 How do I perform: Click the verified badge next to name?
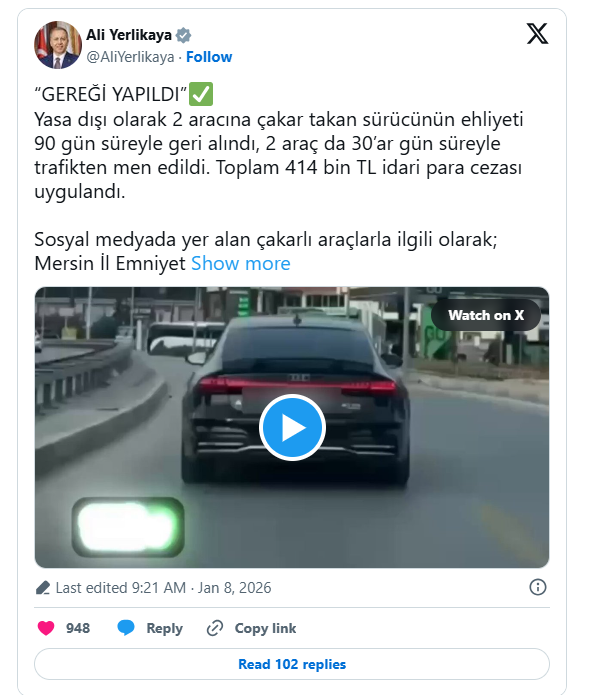[183, 35]
